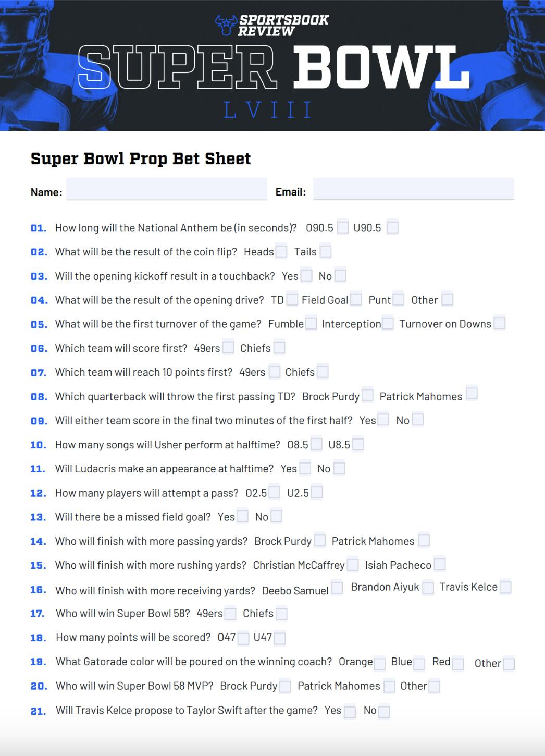Select Tails for the coin flip
The height and width of the screenshot is (756, 545).
pos(326,252)
